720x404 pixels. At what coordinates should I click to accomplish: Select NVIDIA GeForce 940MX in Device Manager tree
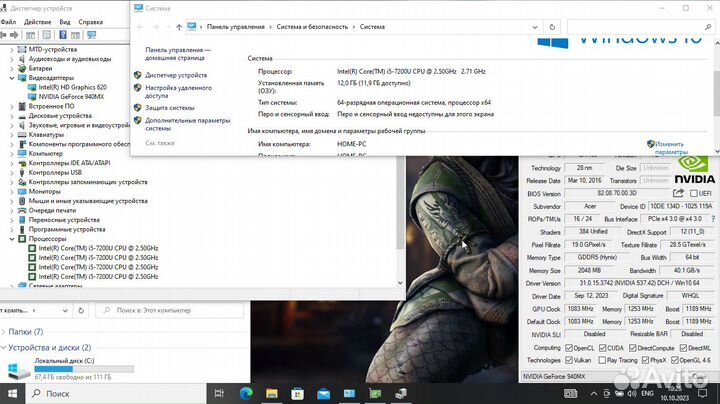(x=71, y=97)
